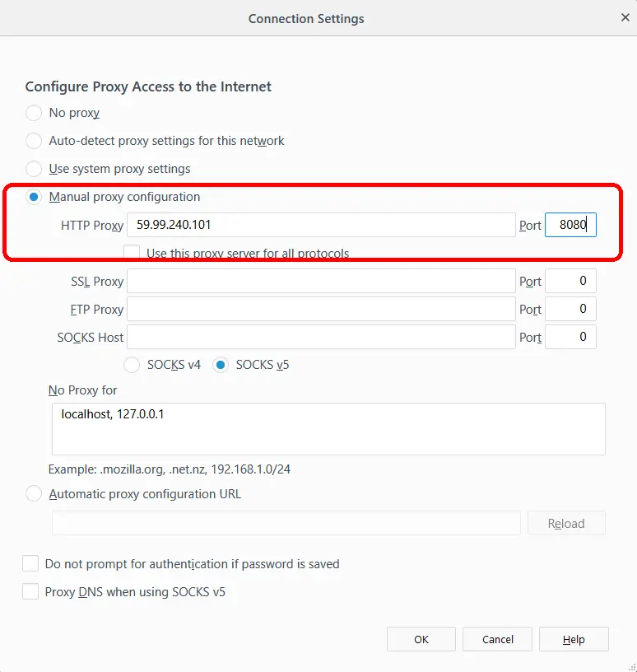Switch to SOCKS v4
Image resolution: width=637 pixels, height=672 pixels.
click(x=131, y=364)
